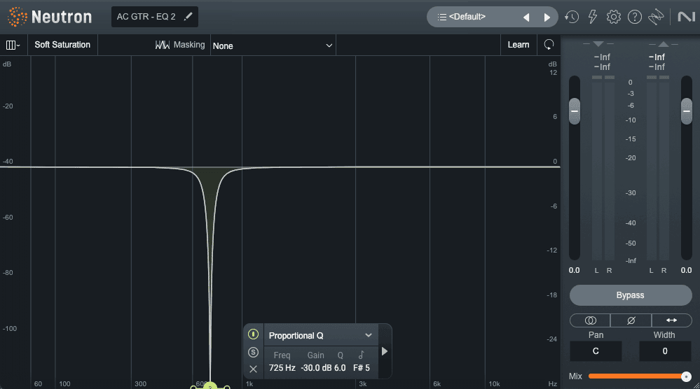Click the Freq label in band panel

tap(282, 355)
